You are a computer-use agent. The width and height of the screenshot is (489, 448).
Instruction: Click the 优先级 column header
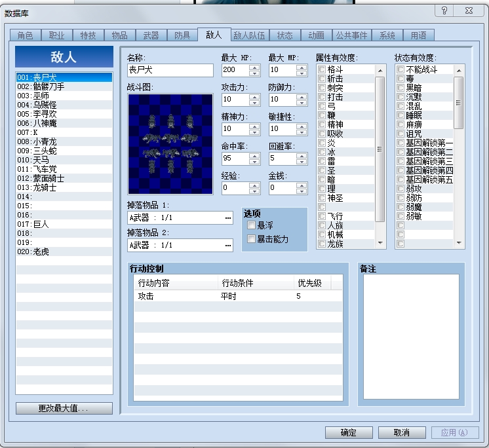point(312,283)
